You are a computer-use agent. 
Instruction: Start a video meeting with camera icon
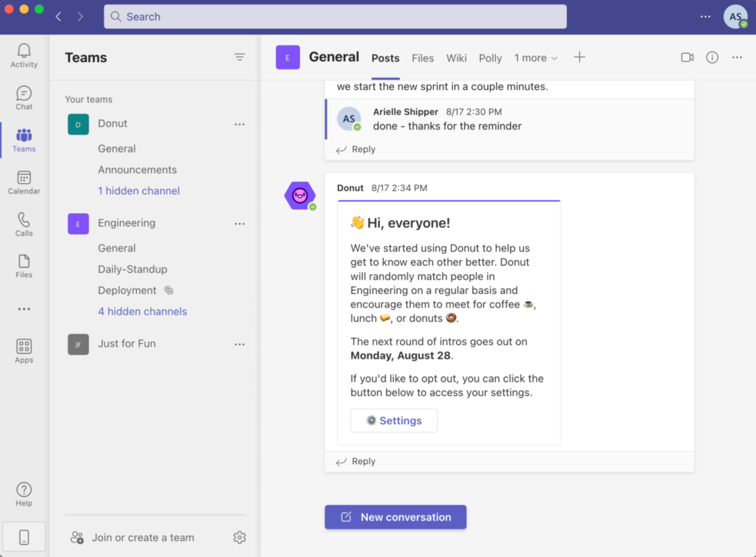click(687, 57)
